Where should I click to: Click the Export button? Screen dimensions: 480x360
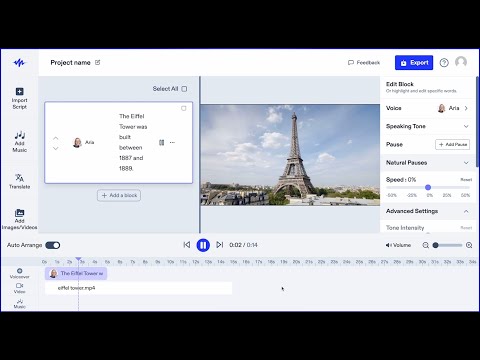coord(414,63)
